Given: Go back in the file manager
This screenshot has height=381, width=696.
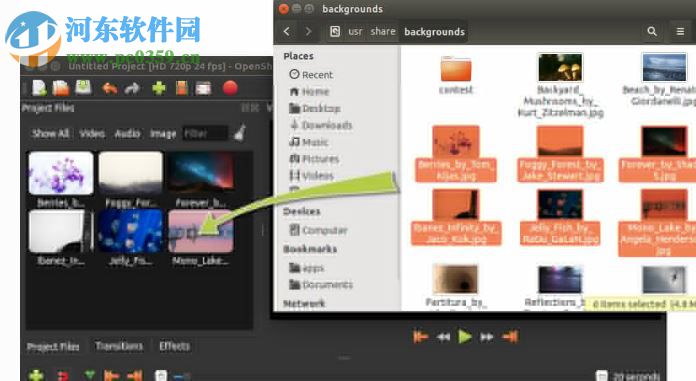Looking at the screenshot, I should coord(287,32).
